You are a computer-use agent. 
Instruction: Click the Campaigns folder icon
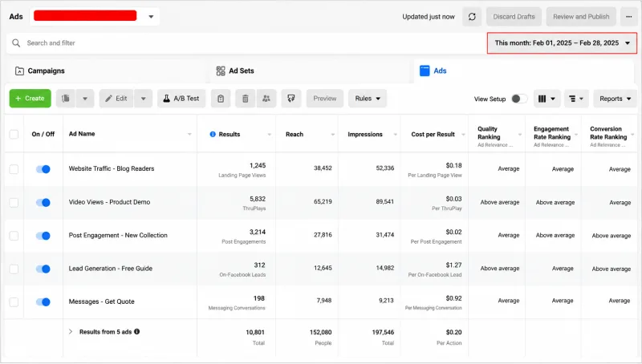click(19, 71)
